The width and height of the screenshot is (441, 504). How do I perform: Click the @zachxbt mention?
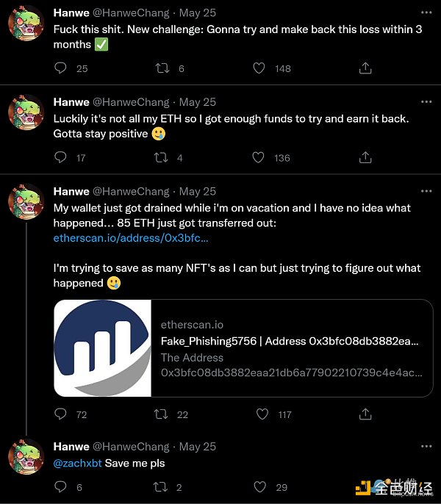tap(77, 463)
